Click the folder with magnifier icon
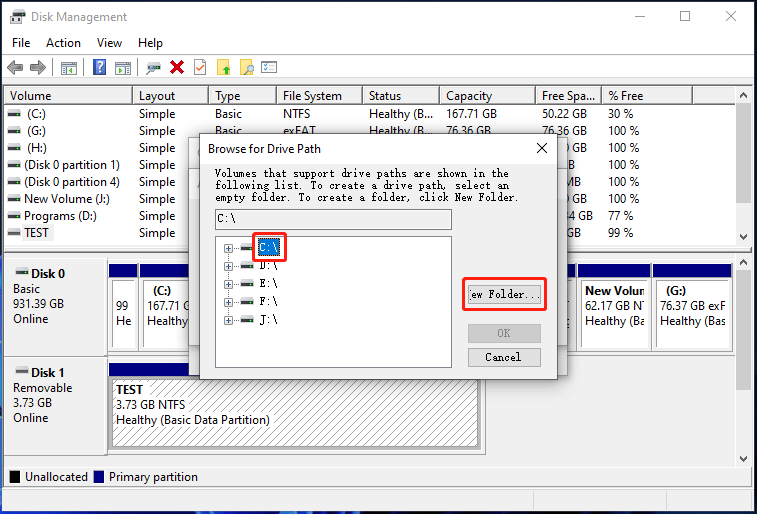 tap(246, 67)
